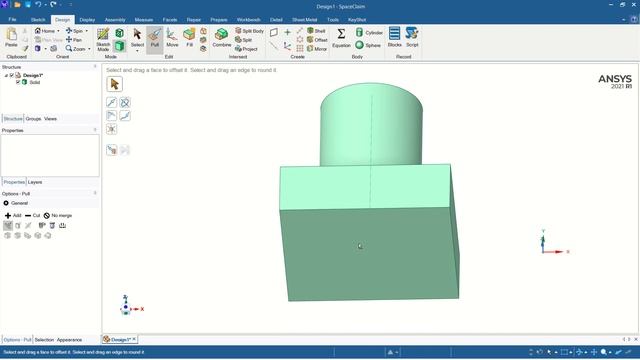This screenshot has width=640, height=360.
Task: Open the Blocks recording tool
Action: (x=394, y=38)
